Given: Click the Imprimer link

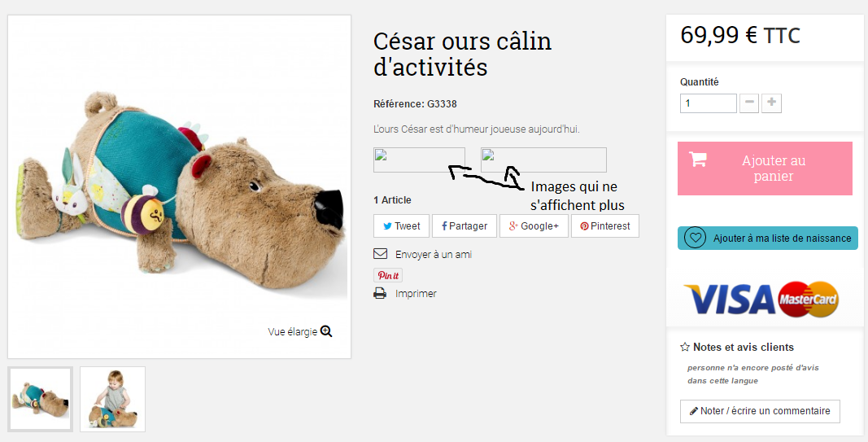Looking at the screenshot, I should [x=416, y=294].
